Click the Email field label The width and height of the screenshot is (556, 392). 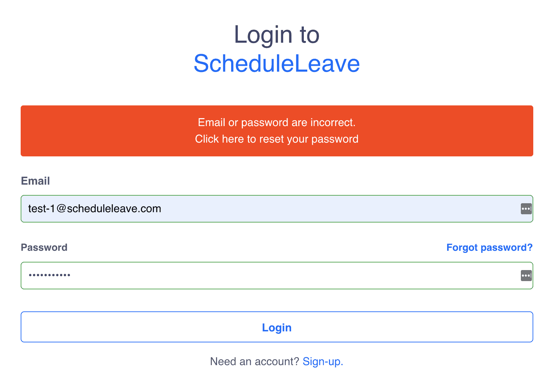pos(35,181)
